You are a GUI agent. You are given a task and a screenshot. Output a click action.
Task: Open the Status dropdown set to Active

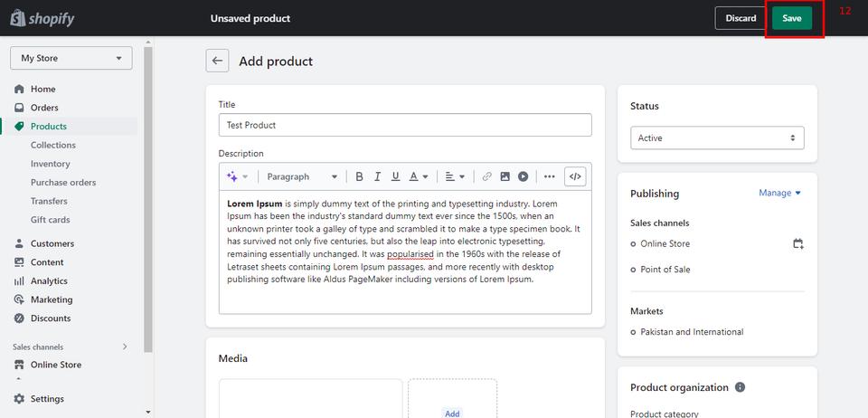pos(717,138)
